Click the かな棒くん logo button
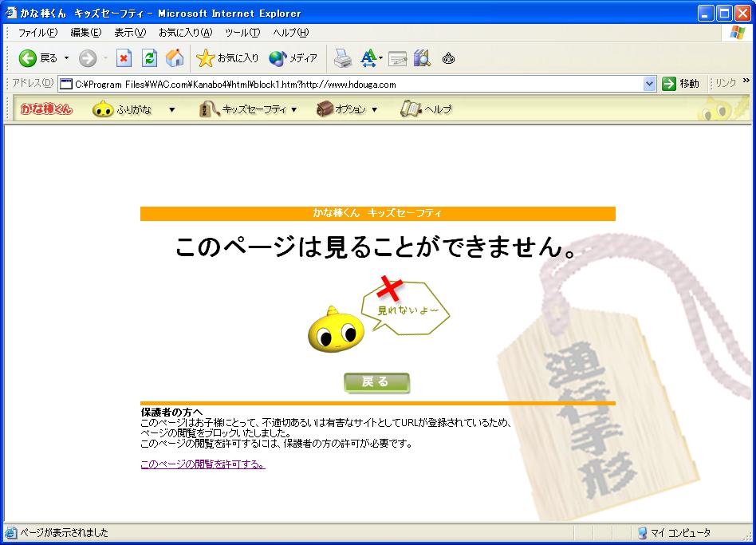Screen dimensions: 756x545 (x=46, y=109)
